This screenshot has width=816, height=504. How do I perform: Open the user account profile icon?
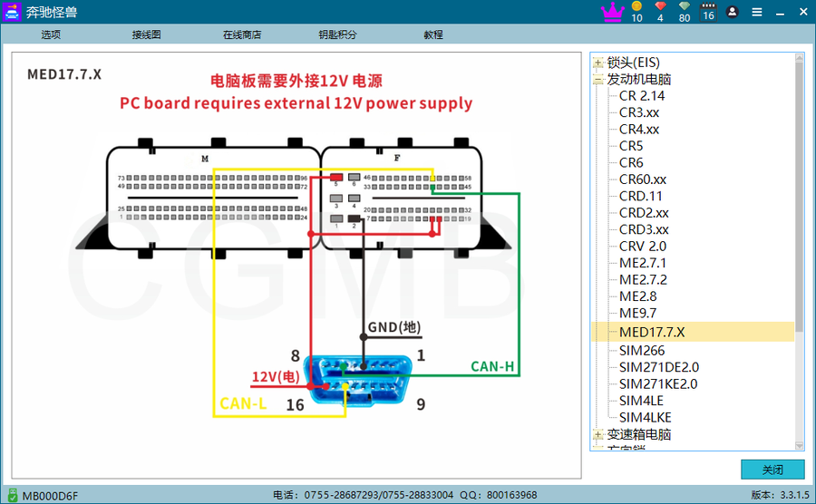click(733, 12)
